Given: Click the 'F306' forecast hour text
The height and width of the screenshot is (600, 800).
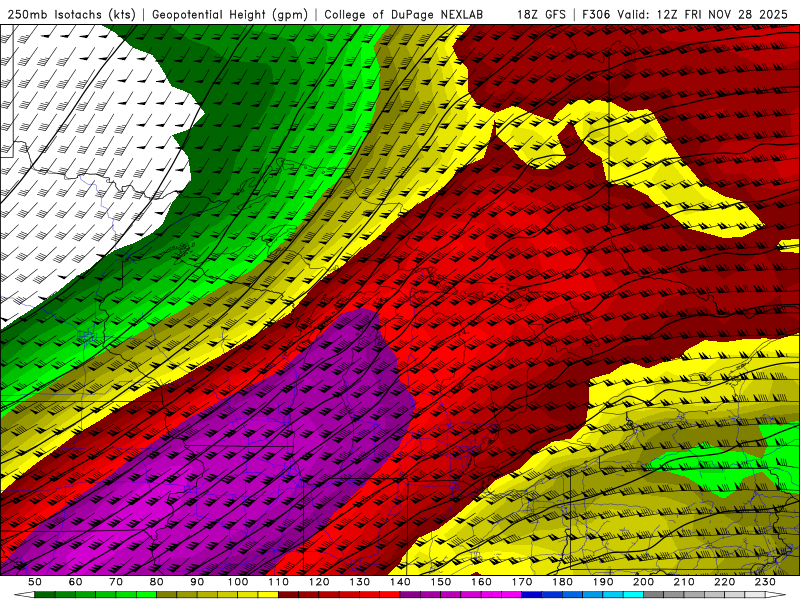Looking at the screenshot, I should click(596, 15).
